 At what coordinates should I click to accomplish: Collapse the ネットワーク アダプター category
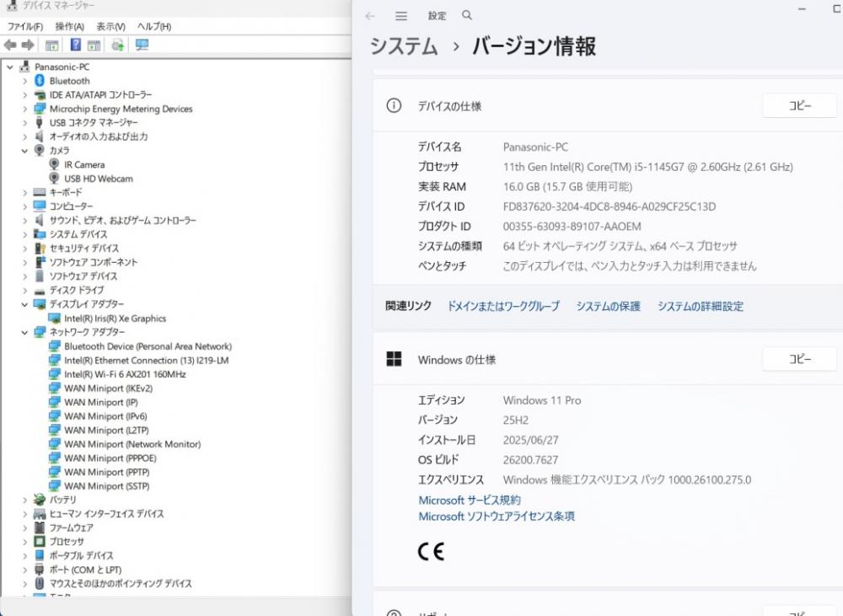coord(24,332)
